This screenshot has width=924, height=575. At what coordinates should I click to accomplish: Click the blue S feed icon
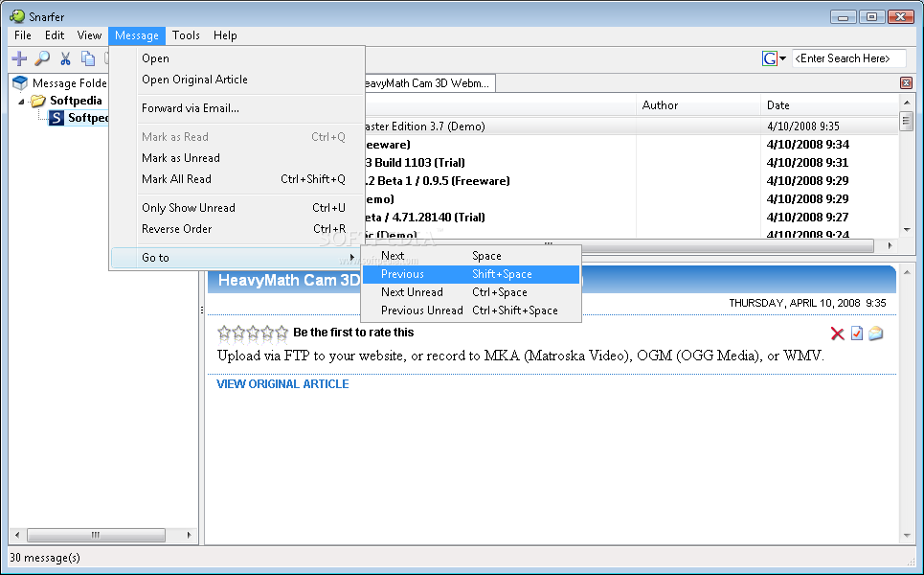pyautogui.click(x=56, y=118)
